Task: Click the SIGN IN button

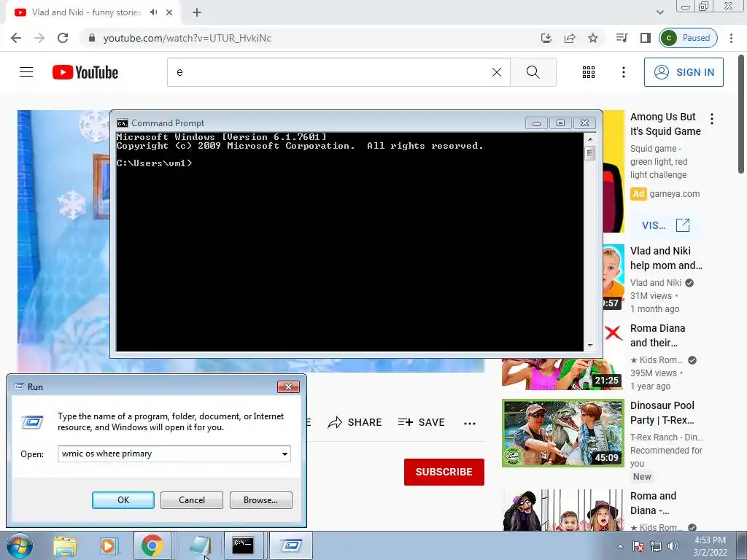Action: coord(684,72)
